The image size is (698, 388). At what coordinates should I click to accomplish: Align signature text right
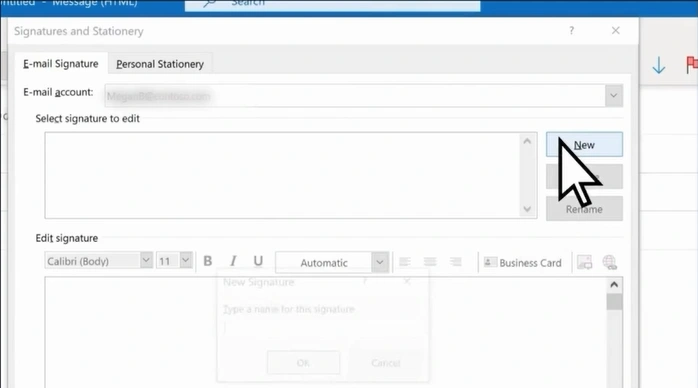click(x=455, y=262)
